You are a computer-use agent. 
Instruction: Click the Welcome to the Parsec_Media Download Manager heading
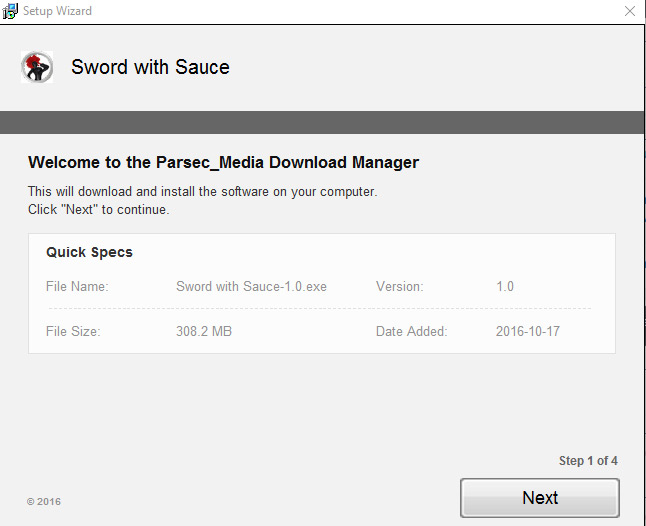(x=223, y=162)
